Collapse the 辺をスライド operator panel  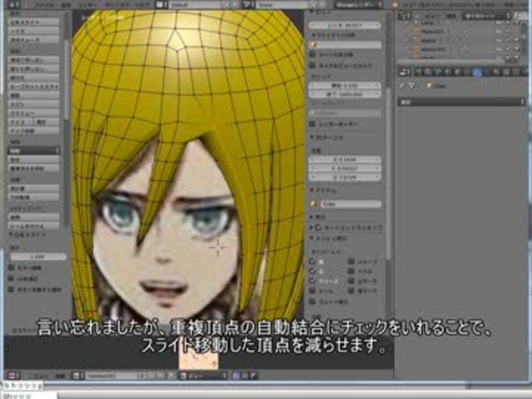[x=11, y=234]
